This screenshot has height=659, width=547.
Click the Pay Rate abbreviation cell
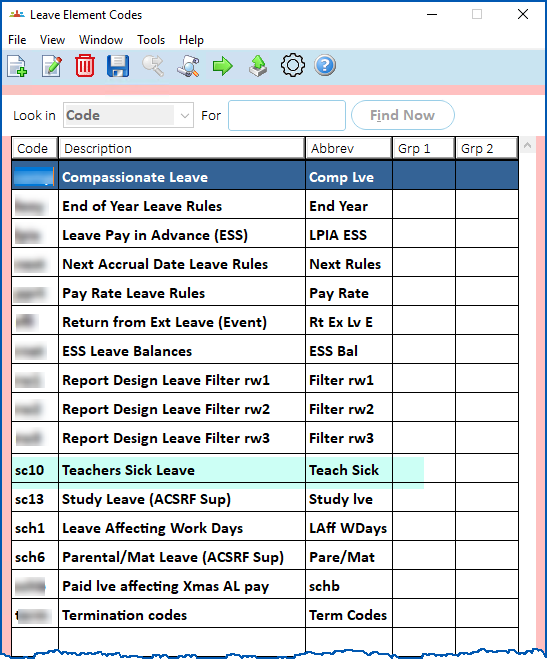click(x=349, y=293)
